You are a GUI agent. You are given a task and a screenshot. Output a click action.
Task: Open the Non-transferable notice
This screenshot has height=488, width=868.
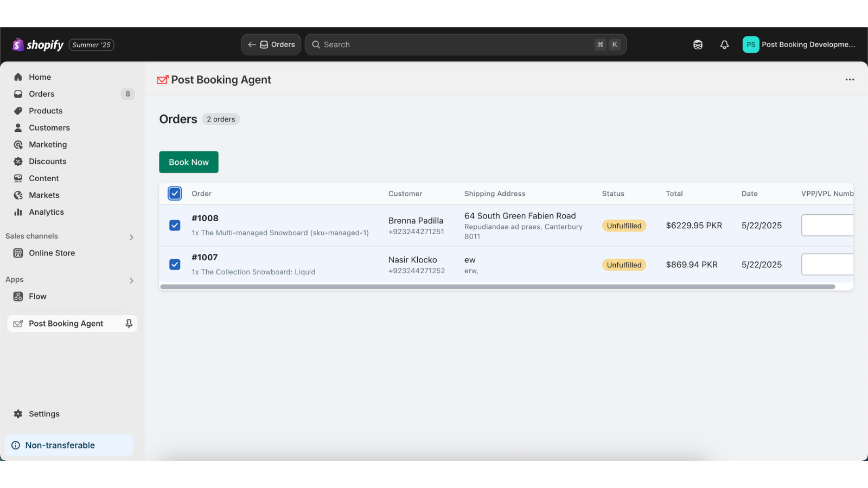pos(69,445)
